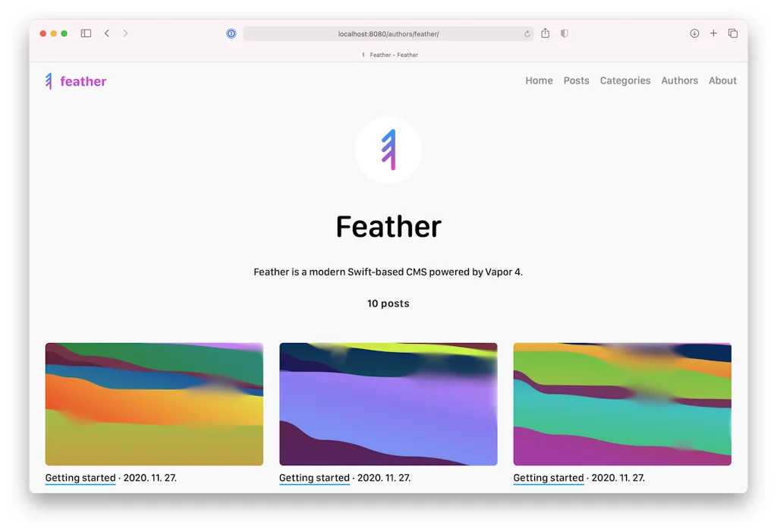777x532 pixels.
Task: Click the tab overview icon
Action: point(732,33)
